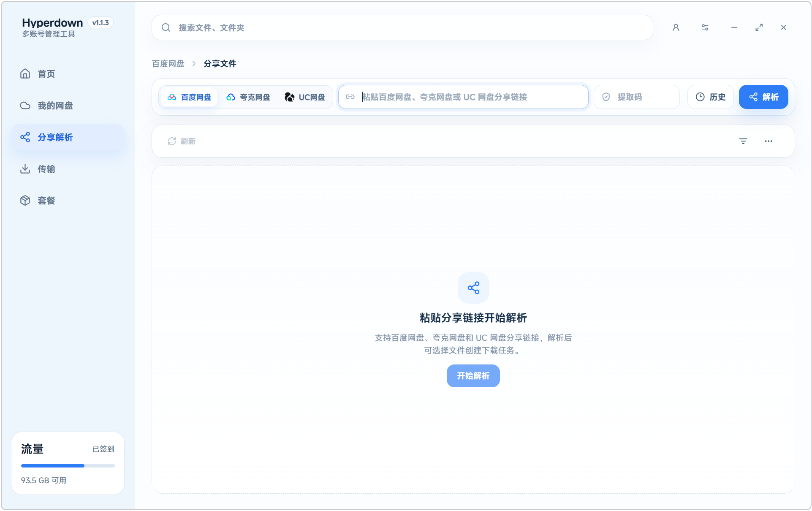Image resolution: width=812 pixels, height=511 pixels.
Task: Open the more options ellipsis menu
Action: [769, 141]
